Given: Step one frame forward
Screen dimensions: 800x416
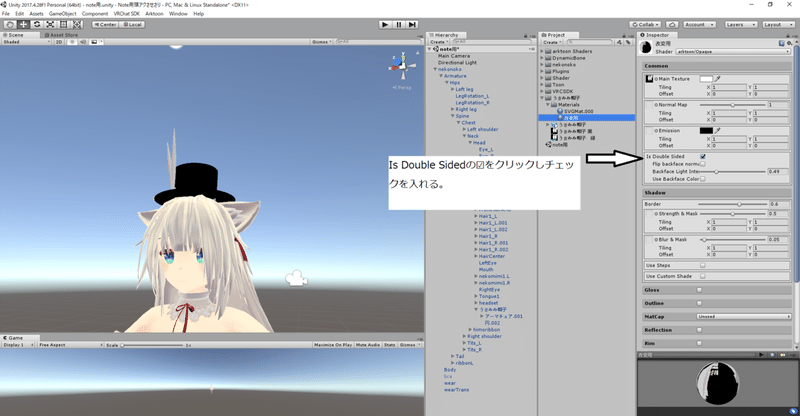Looking at the screenshot, I should 412,25.
